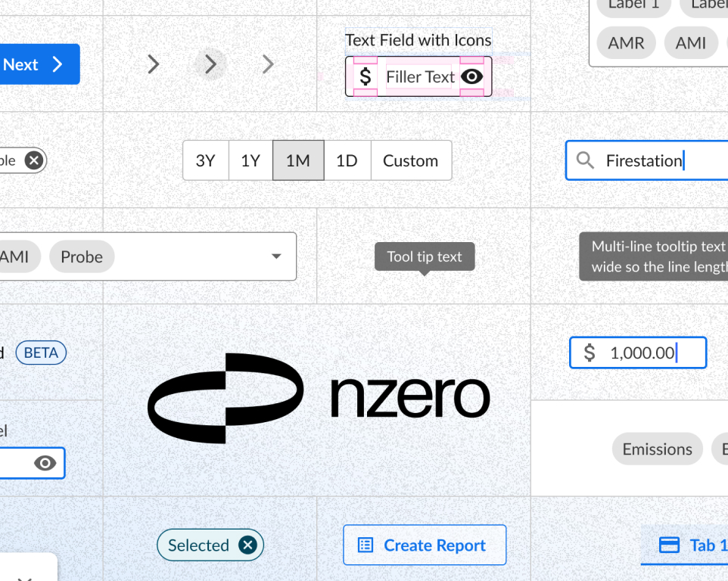Click the dollar sign icon in Filler Text field

(366, 76)
